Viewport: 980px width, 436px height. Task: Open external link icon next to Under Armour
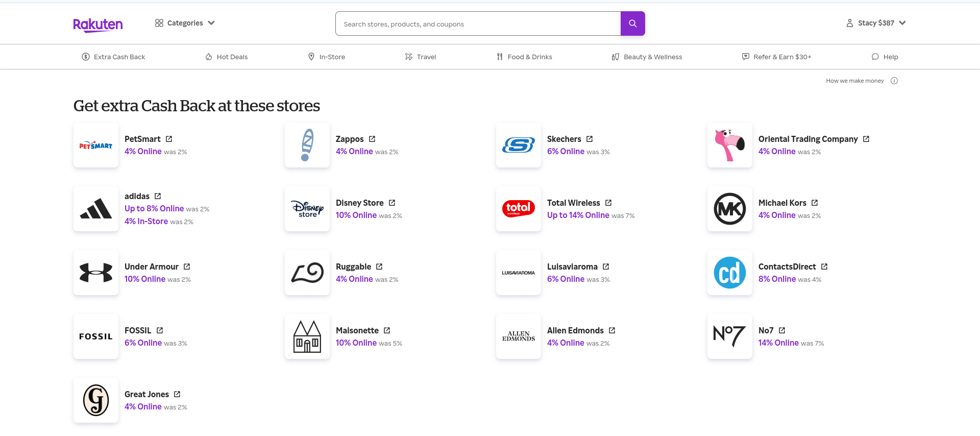pos(187,267)
